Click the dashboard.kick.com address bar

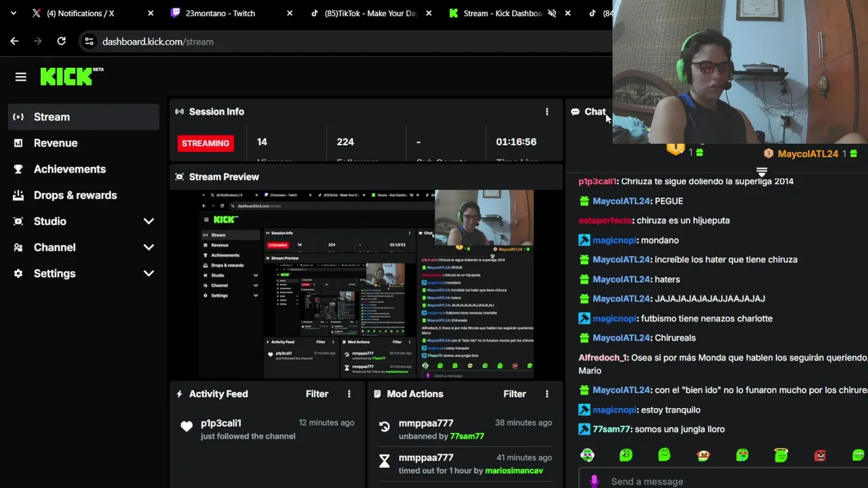[x=157, y=42]
